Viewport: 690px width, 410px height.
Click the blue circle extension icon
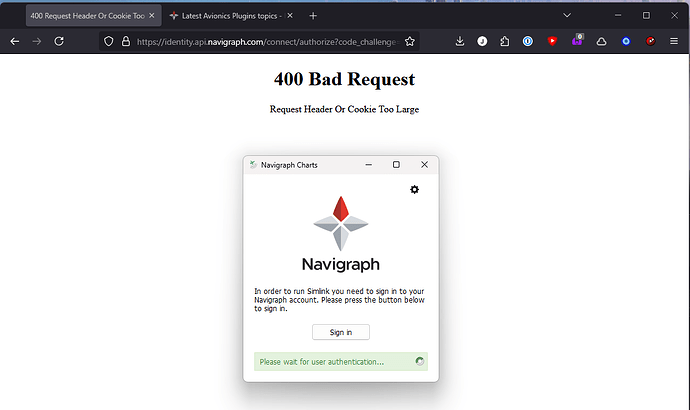click(x=626, y=41)
